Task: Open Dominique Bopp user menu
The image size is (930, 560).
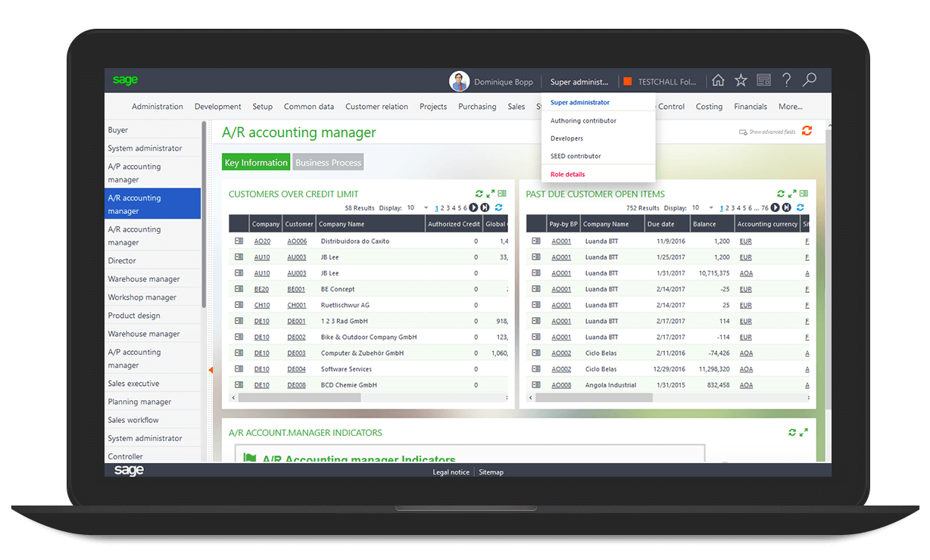Action: (x=504, y=82)
